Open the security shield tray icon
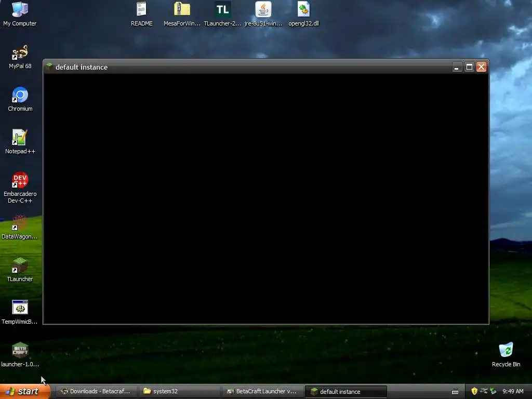 (474, 391)
